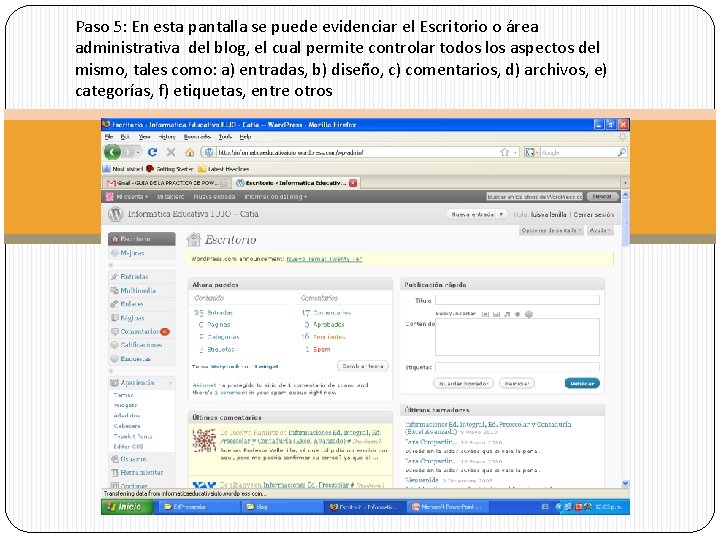Click the Getting Started bookmark
The height and width of the screenshot is (540, 720).
(x=169, y=169)
